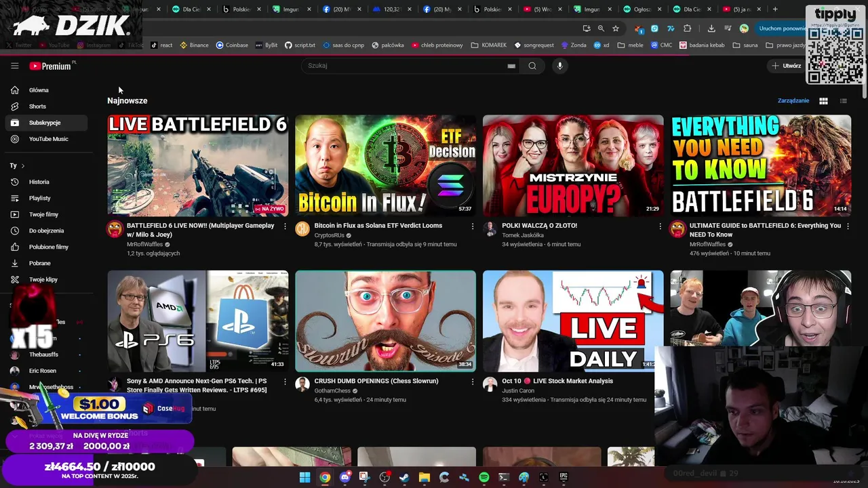Bookmark this page with the star icon
The image size is (868, 488).
[616, 28]
